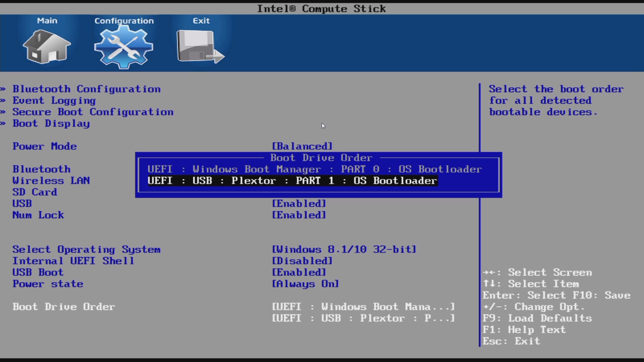This screenshot has height=362, width=644.
Task: Select the Exit tab label
Action: [x=201, y=21]
